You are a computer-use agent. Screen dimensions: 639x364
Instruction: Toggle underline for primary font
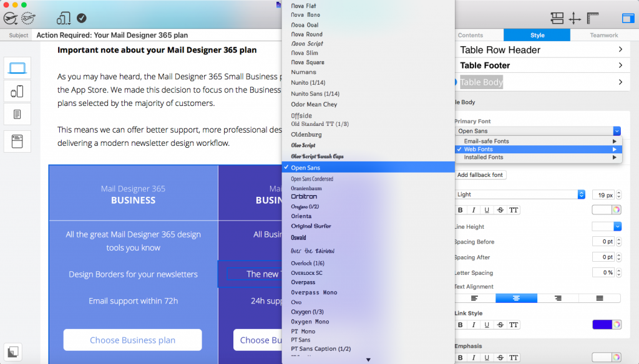(x=487, y=210)
